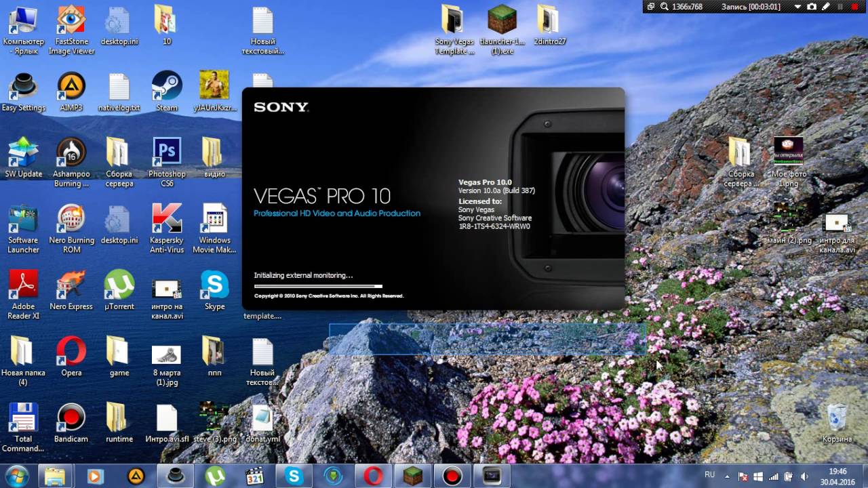The image size is (868, 488).
Task: Select the Skype desktop shortcut
Action: click(214, 291)
